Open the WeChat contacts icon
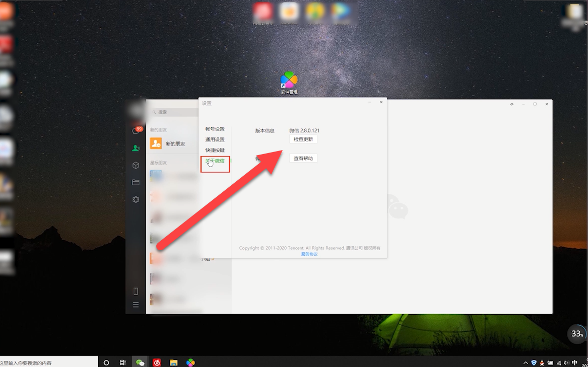Viewport: 588px width, 367px height. 136,149
